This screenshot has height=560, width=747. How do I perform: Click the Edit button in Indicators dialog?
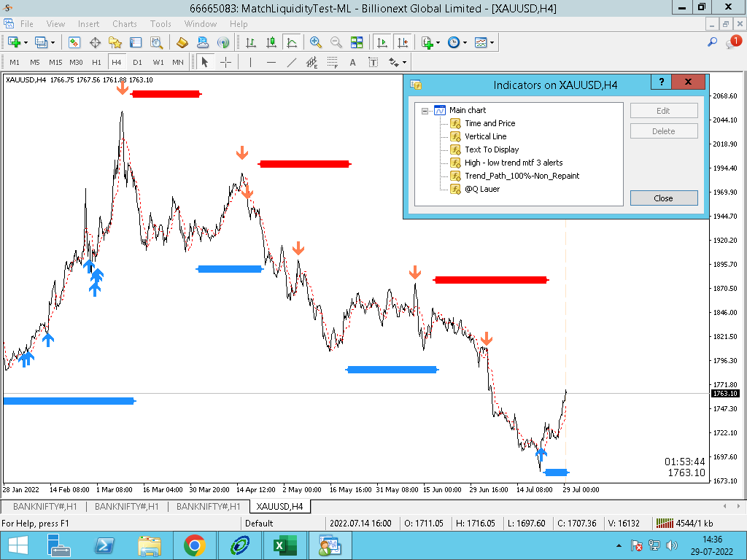click(x=664, y=111)
